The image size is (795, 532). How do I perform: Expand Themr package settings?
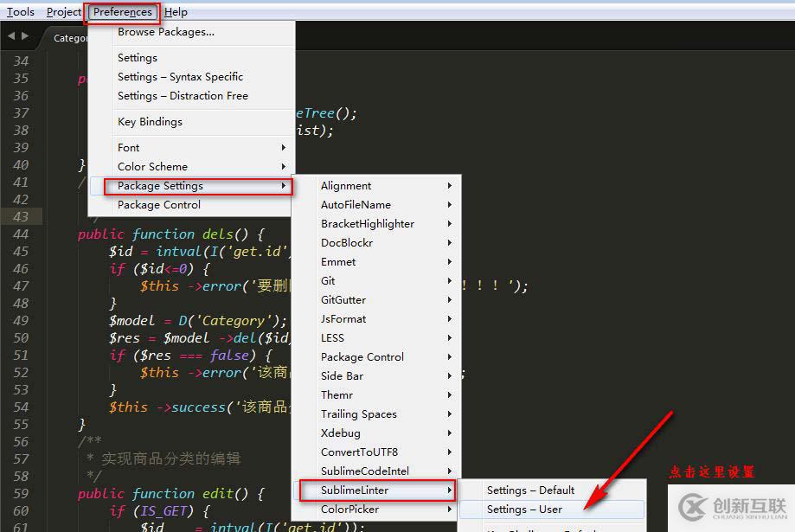coord(376,395)
